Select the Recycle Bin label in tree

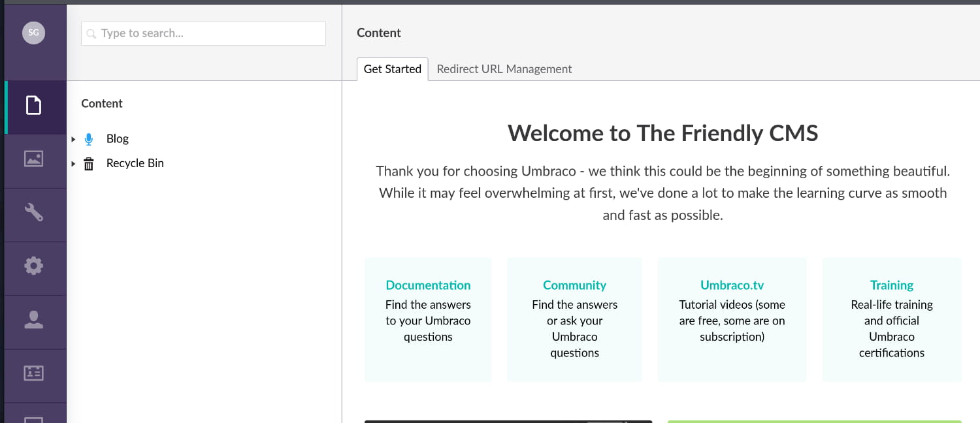[135, 164]
